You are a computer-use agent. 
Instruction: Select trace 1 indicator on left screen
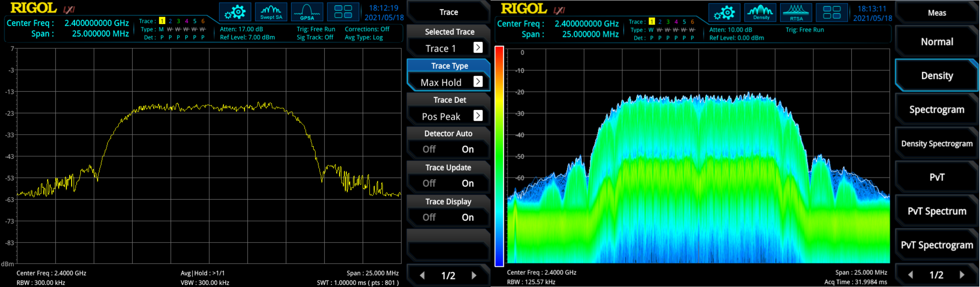[x=162, y=21]
